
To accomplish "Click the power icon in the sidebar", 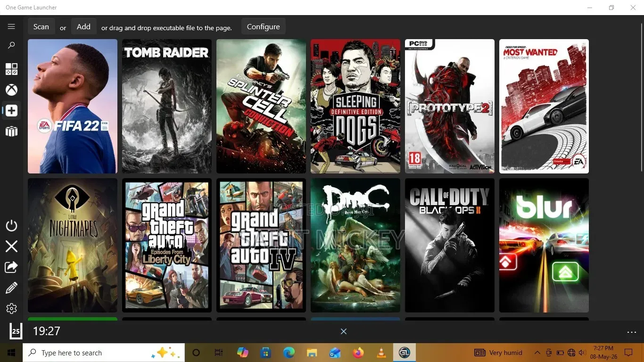I will [11, 226].
